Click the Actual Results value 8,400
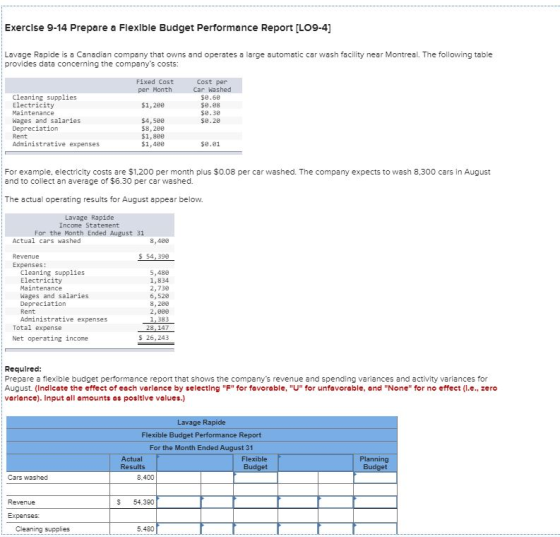 click(x=146, y=477)
